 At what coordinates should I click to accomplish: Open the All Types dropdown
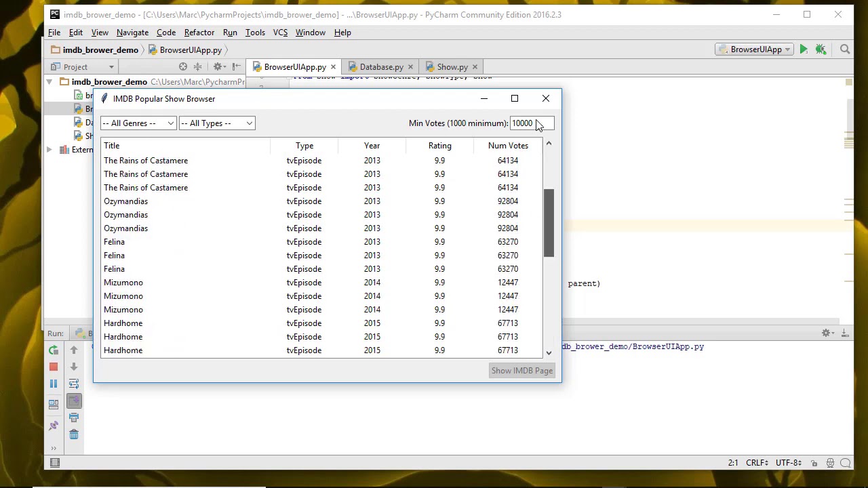[217, 123]
